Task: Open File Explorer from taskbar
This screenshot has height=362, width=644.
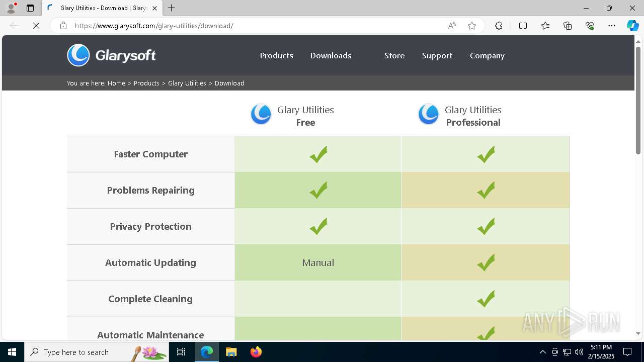Action: [x=231, y=352]
